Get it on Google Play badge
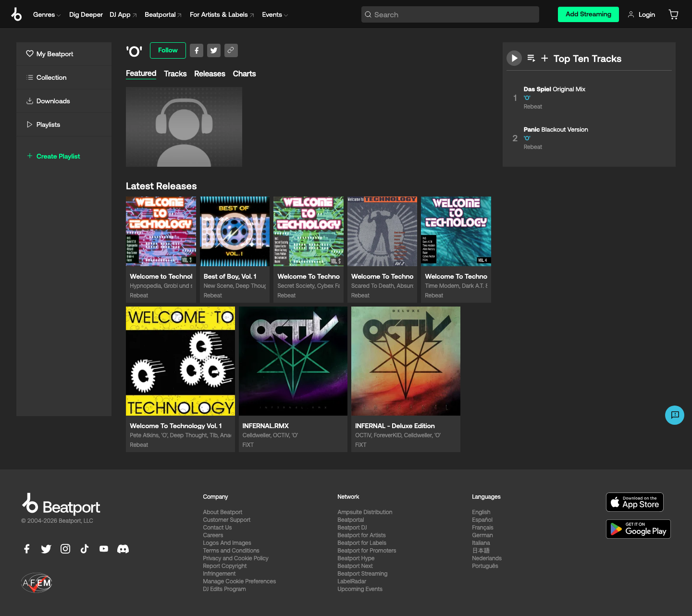Image resolution: width=692 pixels, height=616 pixels. [x=638, y=529]
